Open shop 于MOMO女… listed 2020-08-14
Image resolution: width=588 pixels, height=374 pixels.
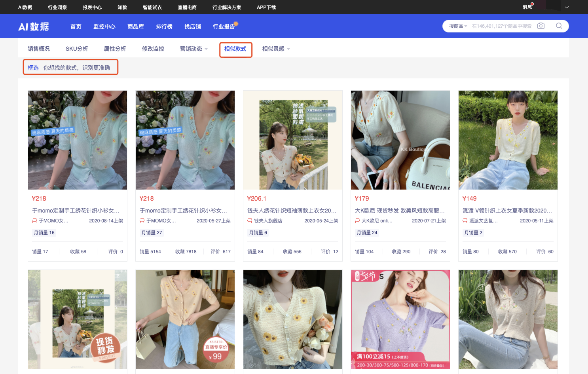click(53, 221)
